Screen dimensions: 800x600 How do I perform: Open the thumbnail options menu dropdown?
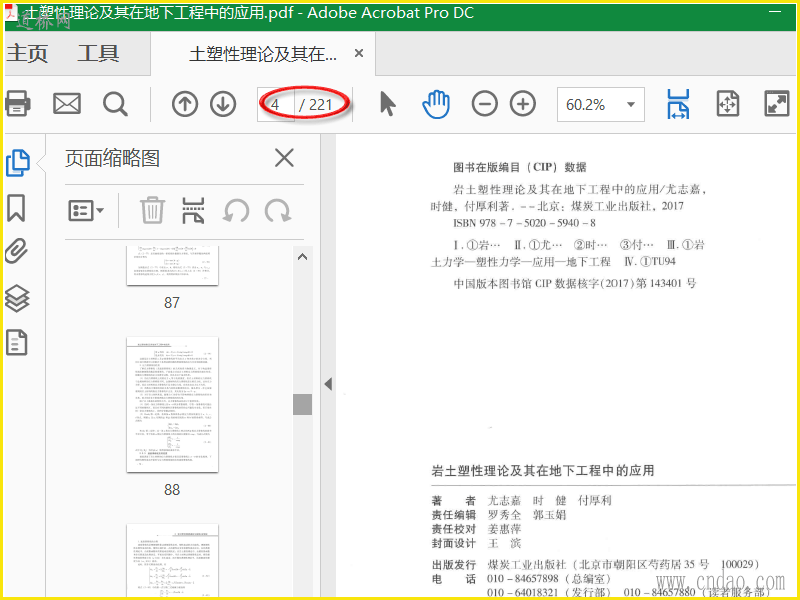[x=86, y=210]
